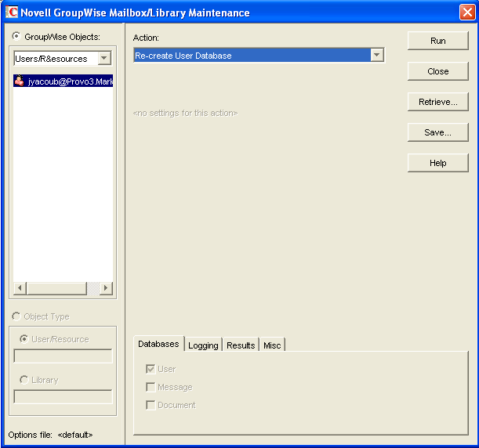This screenshot has width=479, height=448.
Task: Open the Results tab
Action: [241, 345]
